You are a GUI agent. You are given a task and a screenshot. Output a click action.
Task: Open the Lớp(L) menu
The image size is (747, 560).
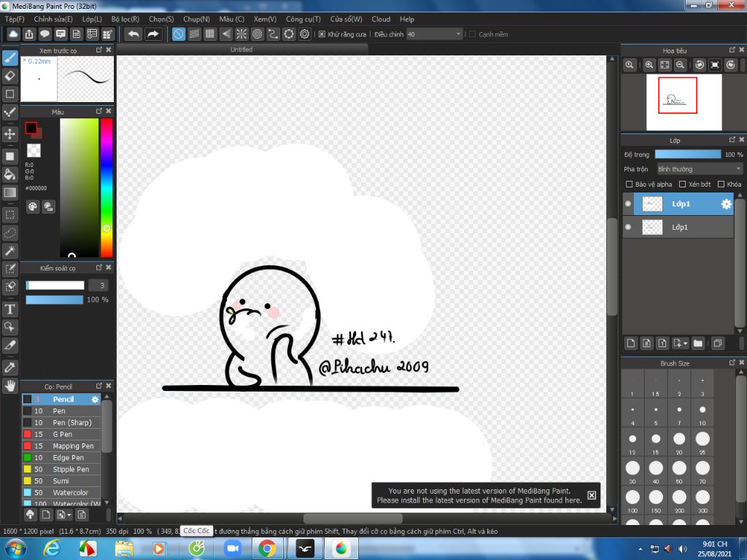click(92, 19)
